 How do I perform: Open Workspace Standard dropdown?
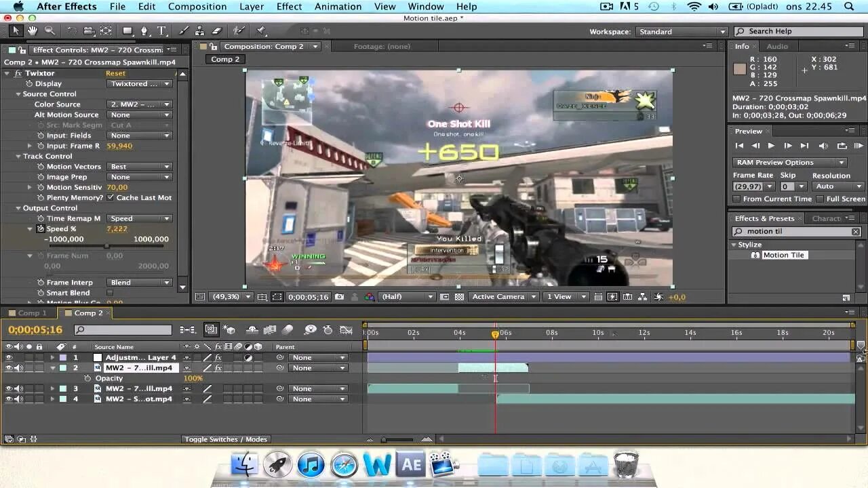point(682,32)
